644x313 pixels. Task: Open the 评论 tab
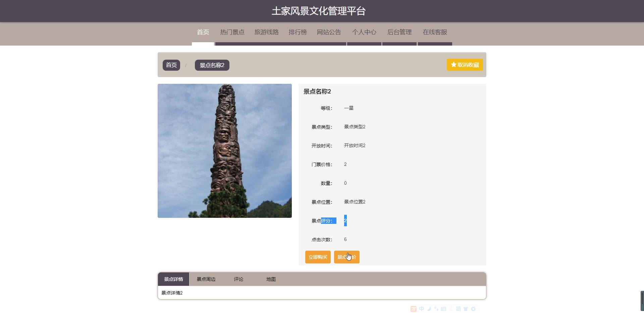pyautogui.click(x=238, y=279)
